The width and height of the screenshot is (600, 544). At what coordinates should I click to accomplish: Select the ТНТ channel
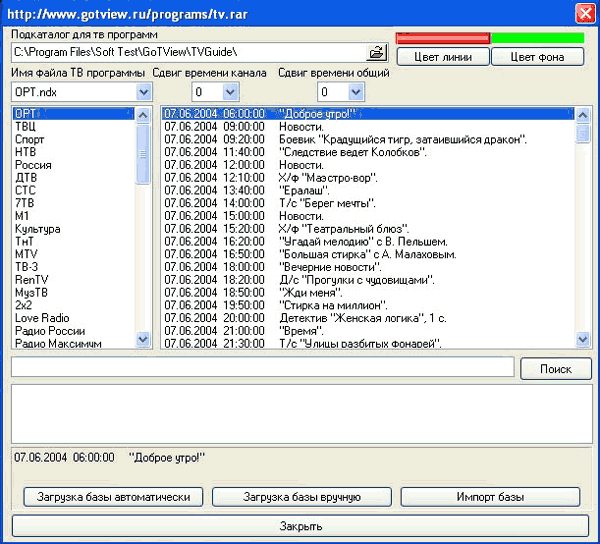pos(73,241)
